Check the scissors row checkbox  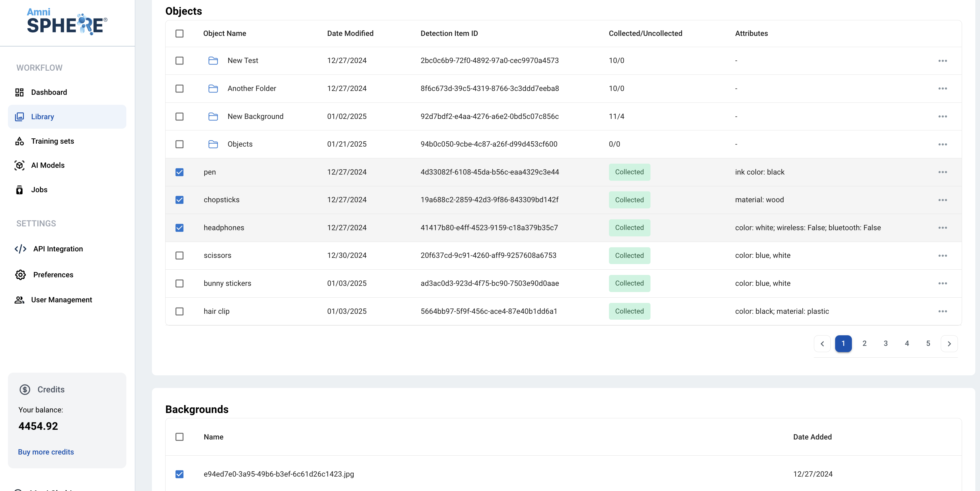tap(180, 256)
